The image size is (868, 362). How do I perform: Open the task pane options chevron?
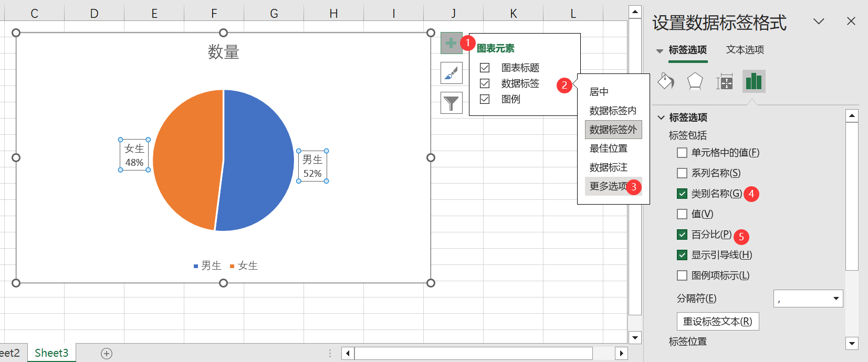818,21
